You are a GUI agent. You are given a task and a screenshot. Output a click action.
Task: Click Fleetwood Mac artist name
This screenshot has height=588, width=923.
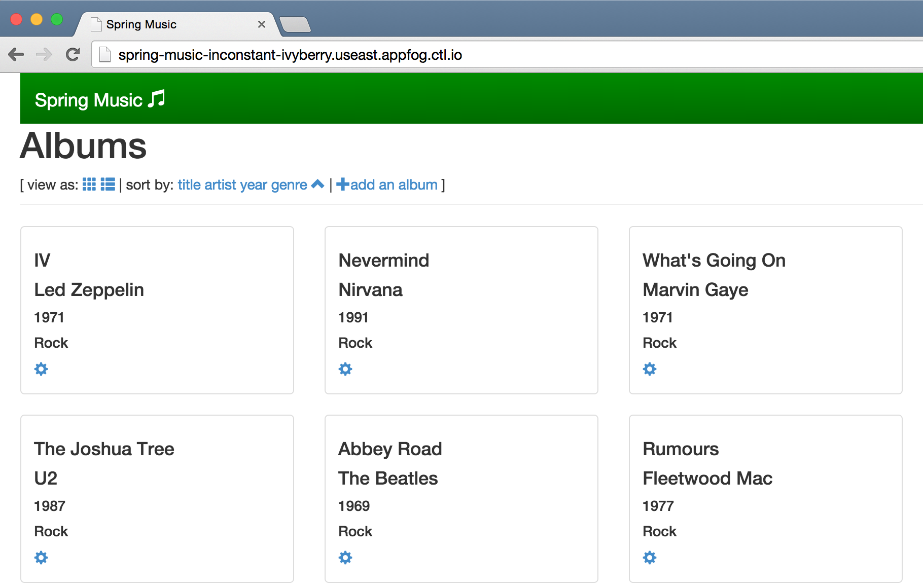(x=707, y=479)
